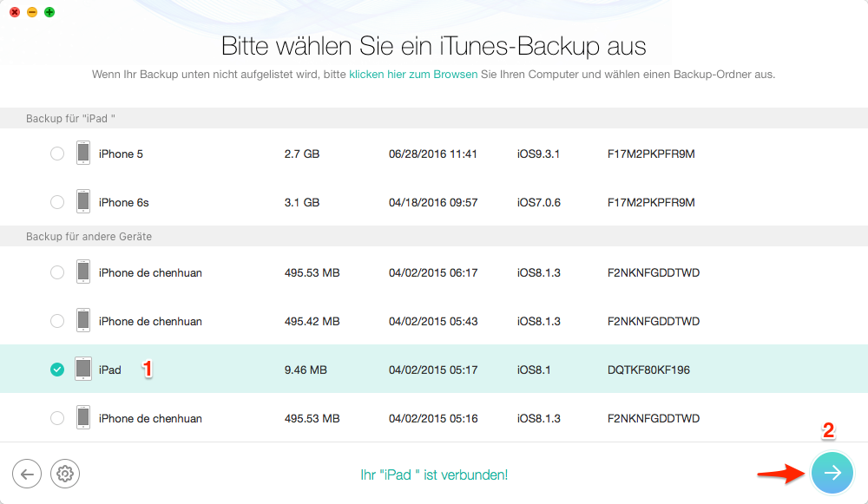Click serial 'F17M2PKPFR9M' in iPhone 6s row

[651, 202]
